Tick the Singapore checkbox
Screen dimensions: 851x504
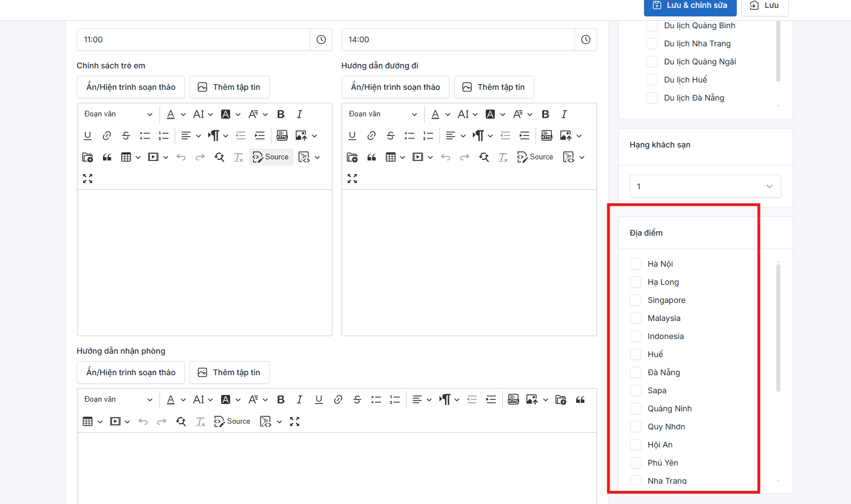click(x=636, y=300)
